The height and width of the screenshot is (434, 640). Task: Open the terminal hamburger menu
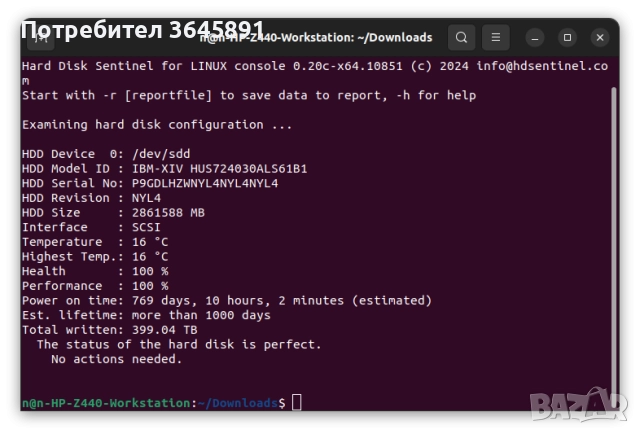pos(495,38)
